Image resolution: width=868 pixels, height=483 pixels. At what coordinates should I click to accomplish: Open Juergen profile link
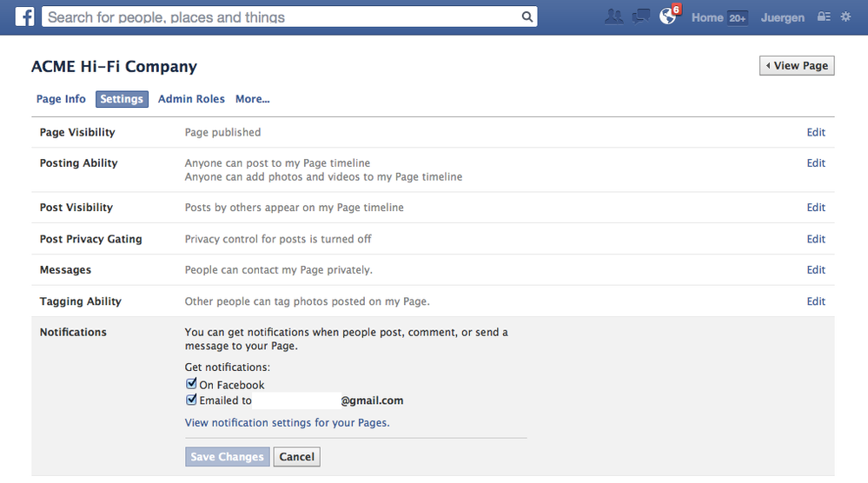[783, 17]
